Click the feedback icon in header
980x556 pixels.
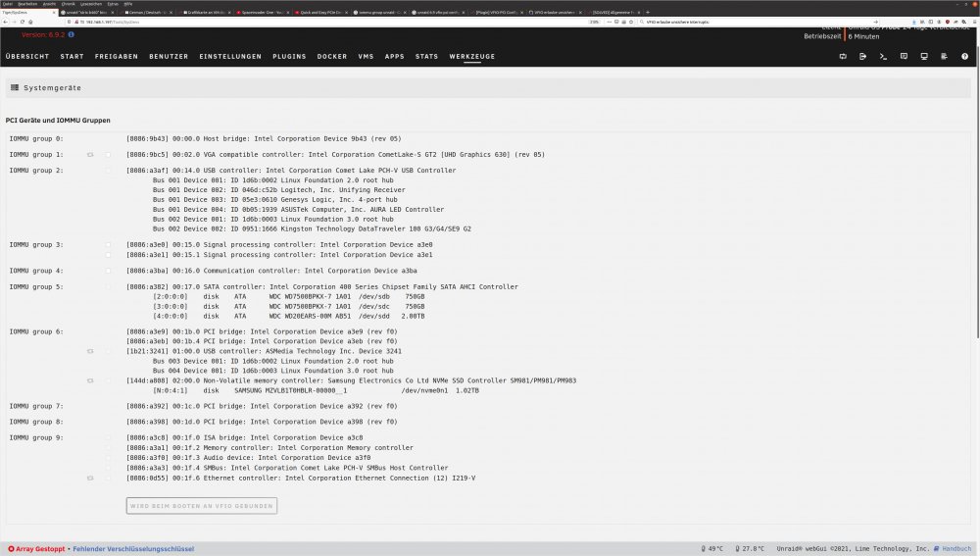coord(904,56)
